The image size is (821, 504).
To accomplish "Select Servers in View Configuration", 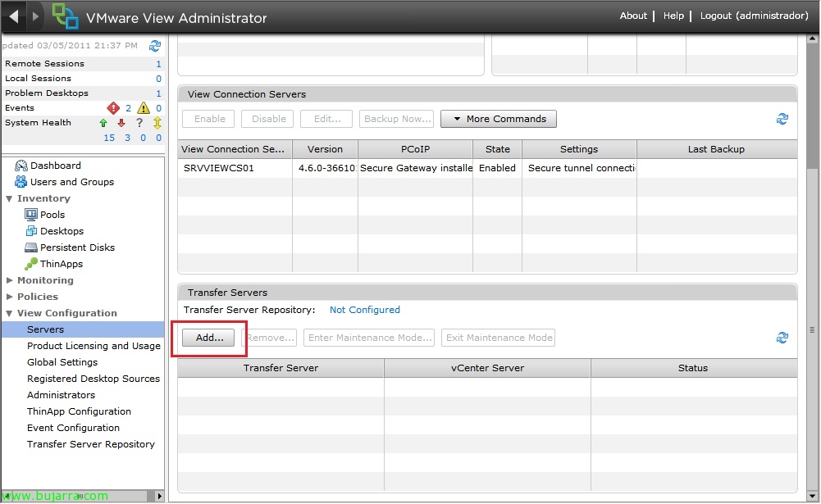I will 83,329.
